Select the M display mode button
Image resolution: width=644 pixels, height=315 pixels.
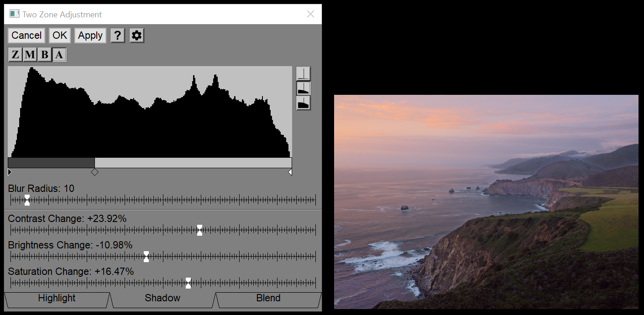[30, 55]
